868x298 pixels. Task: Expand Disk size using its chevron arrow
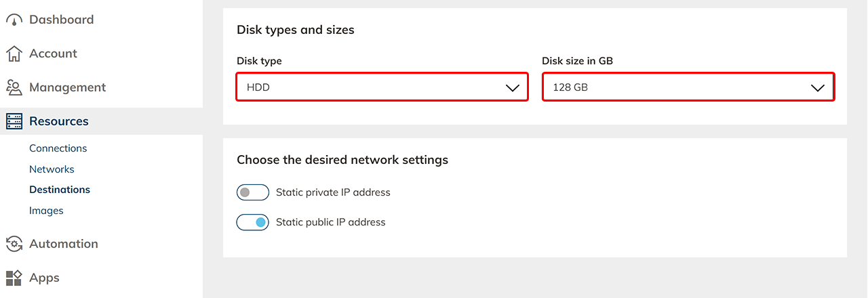[x=818, y=88]
